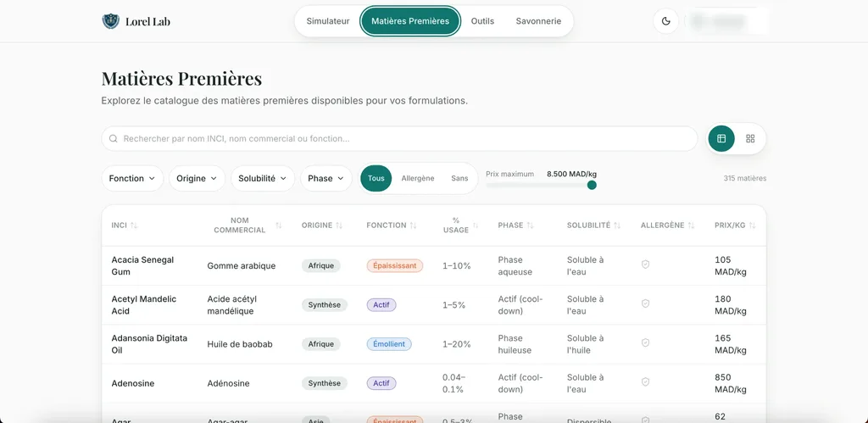Click the Épaississant tag for Gomme arabique
Viewport: 868px width, 423px height.
coord(395,266)
